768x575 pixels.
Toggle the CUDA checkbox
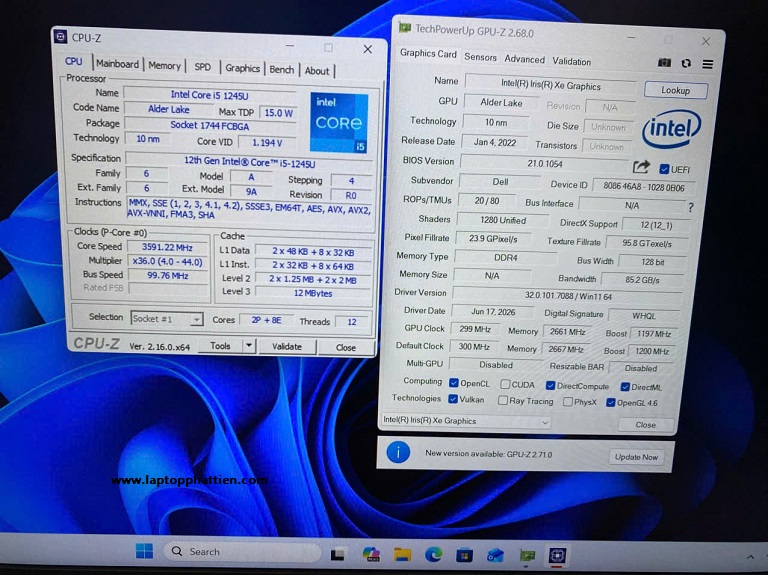505,384
